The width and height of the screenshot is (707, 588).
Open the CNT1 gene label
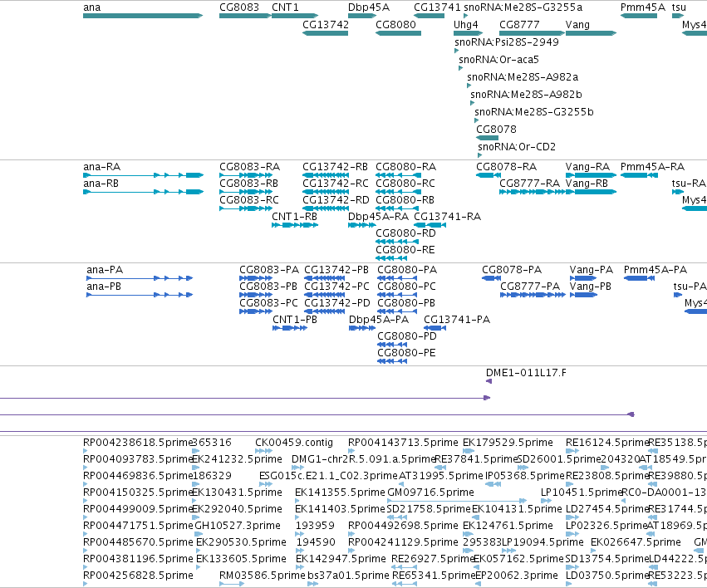click(x=286, y=7)
